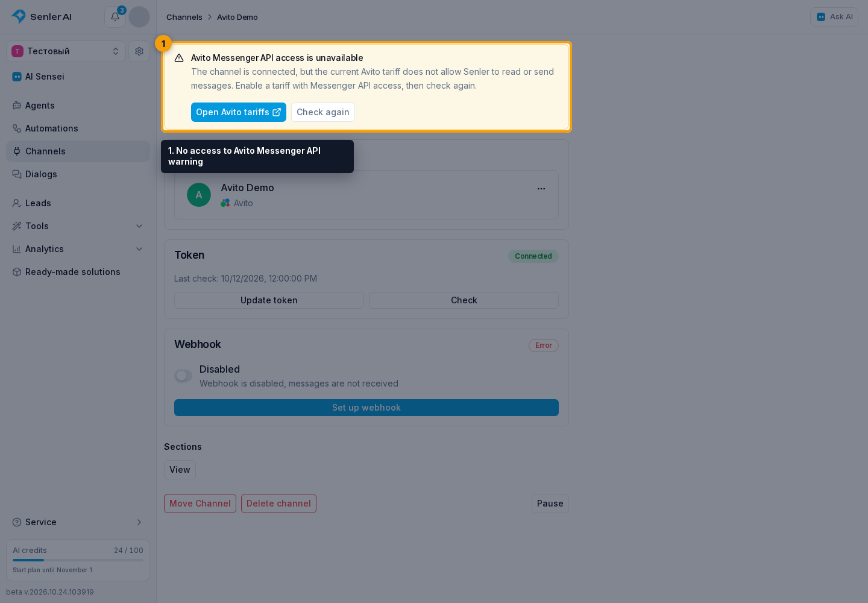Click Check again button
The width and height of the screenshot is (868, 603).
pos(323,112)
